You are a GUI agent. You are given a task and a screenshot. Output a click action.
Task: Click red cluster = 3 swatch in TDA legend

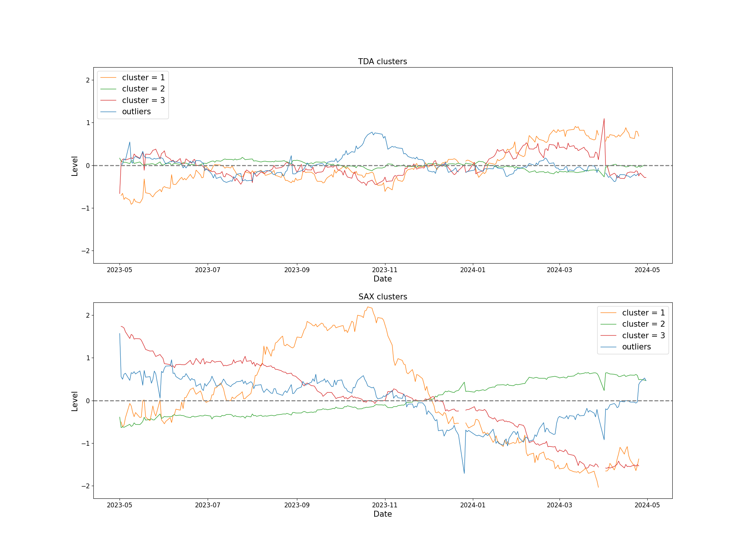click(x=108, y=100)
